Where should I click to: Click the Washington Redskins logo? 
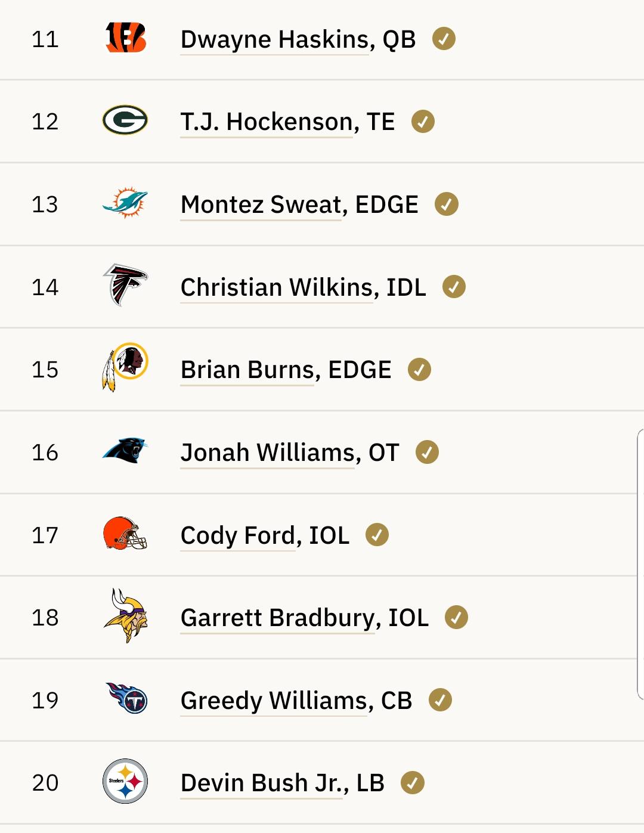[x=125, y=367]
